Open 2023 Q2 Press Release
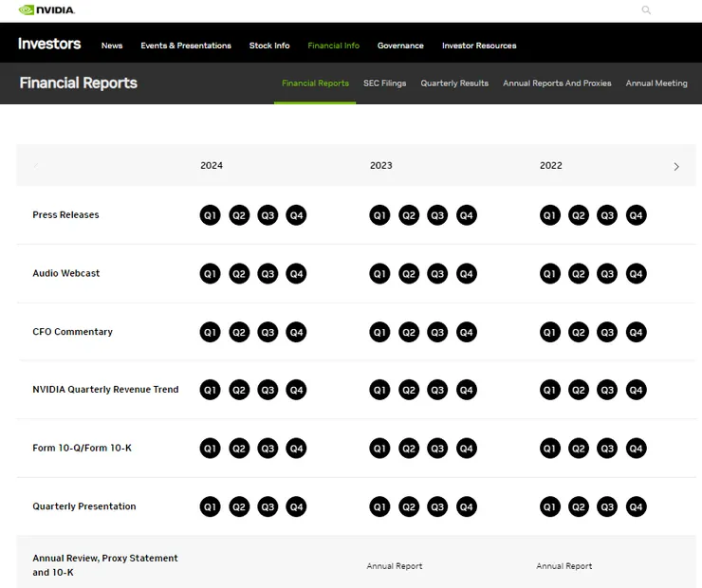The image size is (702, 588). click(x=409, y=215)
